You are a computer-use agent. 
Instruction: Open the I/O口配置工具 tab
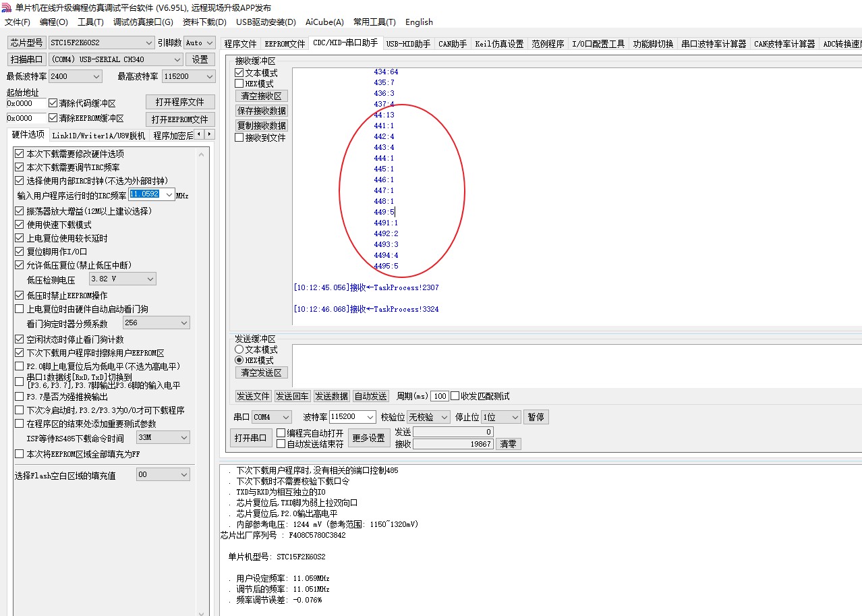point(598,44)
